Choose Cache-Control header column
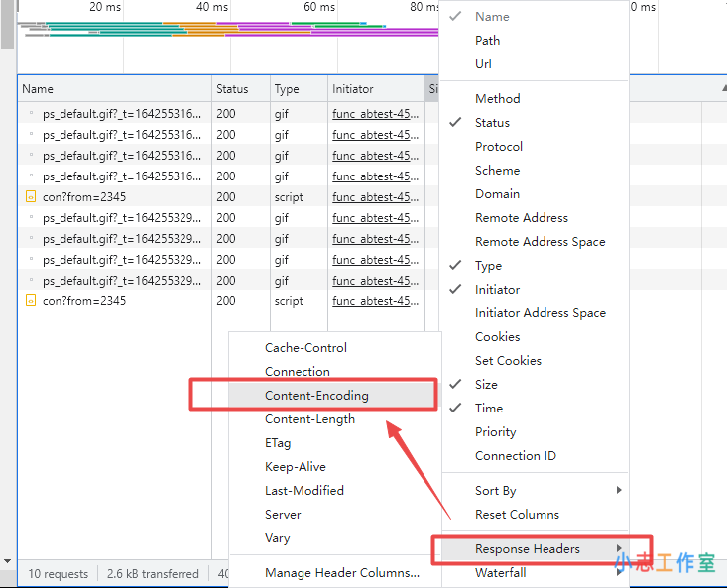The image size is (727, 588). (x=305, y=348)
